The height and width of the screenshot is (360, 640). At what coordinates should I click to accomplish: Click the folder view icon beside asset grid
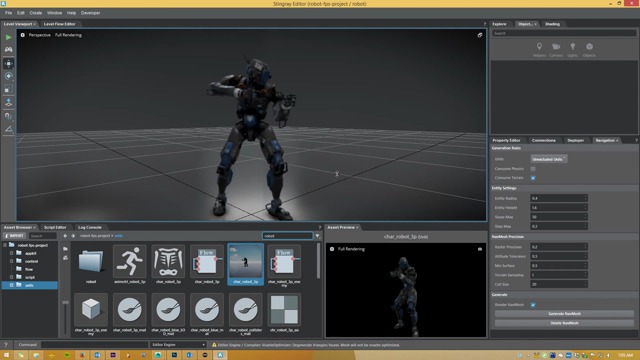point(65,249)
